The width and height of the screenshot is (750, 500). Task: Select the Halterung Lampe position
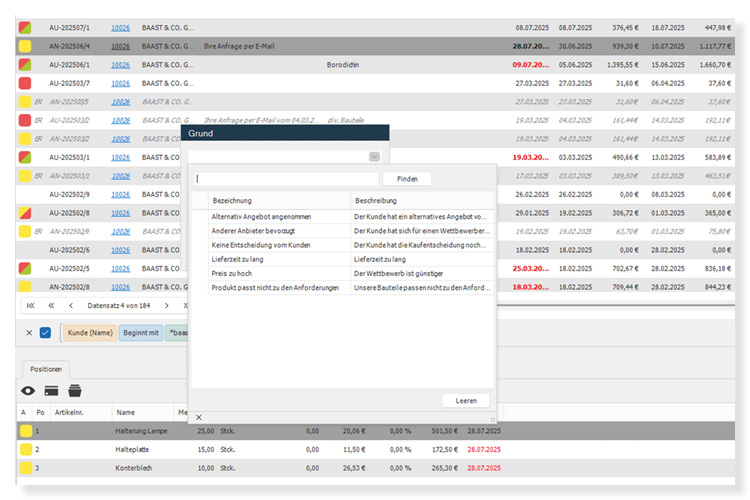pos(376,431)
